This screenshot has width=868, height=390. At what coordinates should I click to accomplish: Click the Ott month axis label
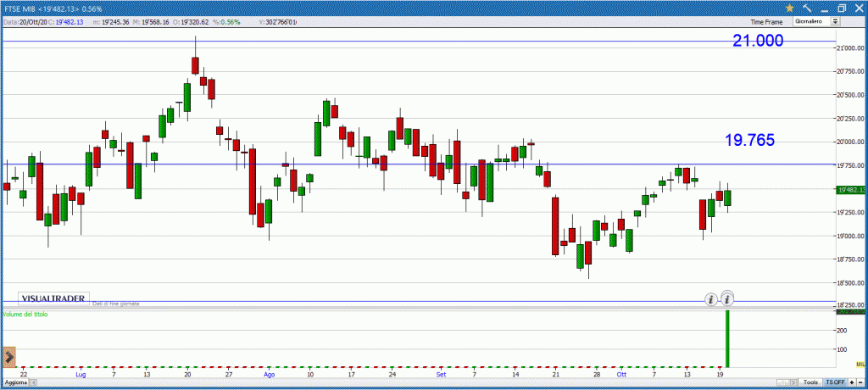point(621,375)
